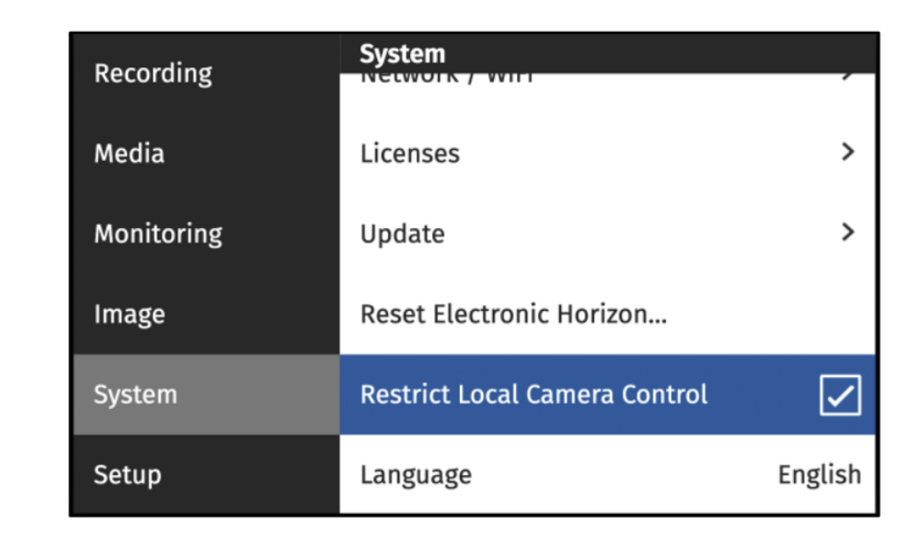This screenshot has width=924, height=560.
Task: Change the English language value
Action: tap(819, 474)
